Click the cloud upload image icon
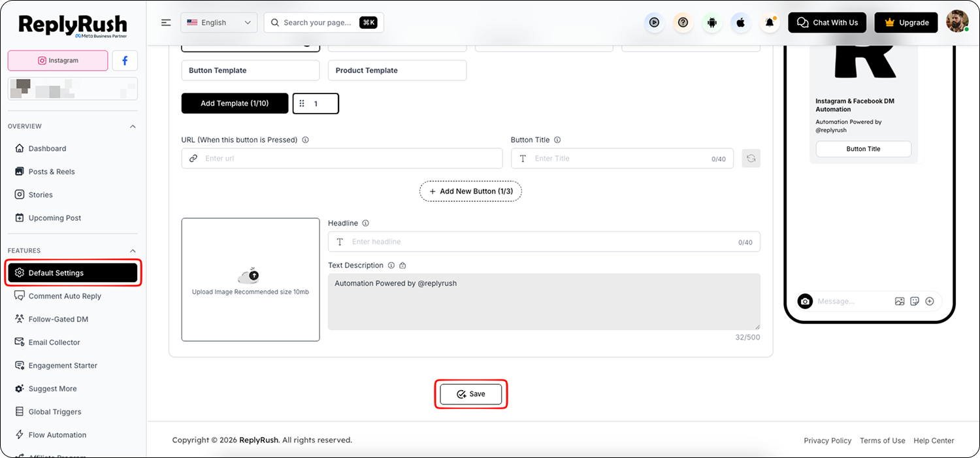The width and height of the screenshot is (980, 458). coord(249,275)
